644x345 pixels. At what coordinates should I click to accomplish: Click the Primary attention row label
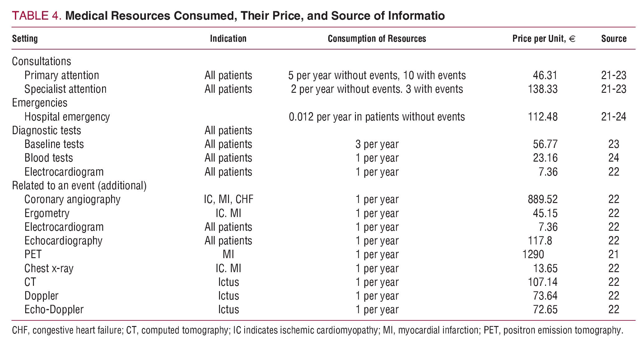coord(62,75)
